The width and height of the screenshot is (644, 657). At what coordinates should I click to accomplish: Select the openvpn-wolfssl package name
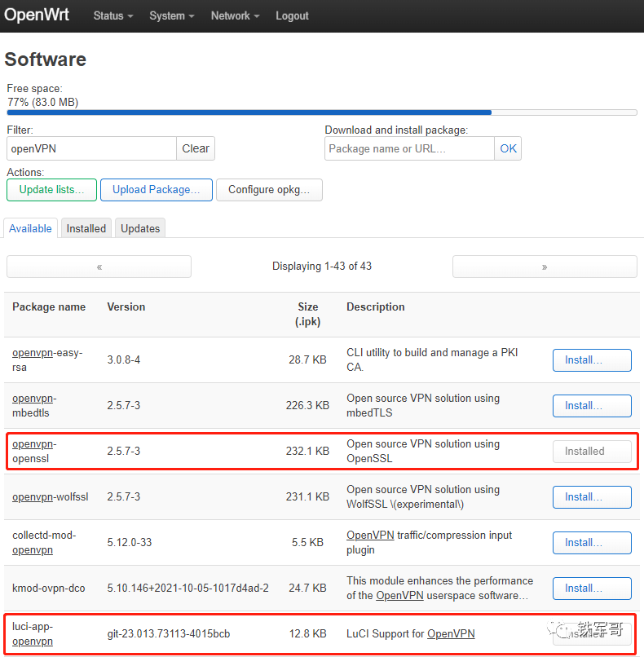(51, 497)
